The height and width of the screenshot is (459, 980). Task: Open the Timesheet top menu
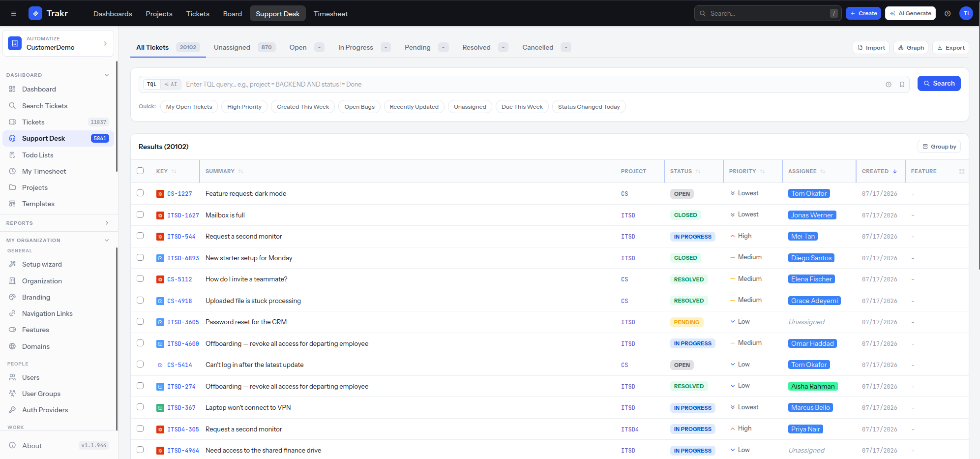click(x=330, y=14)
